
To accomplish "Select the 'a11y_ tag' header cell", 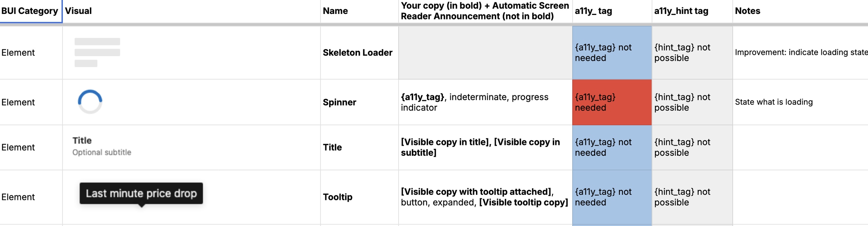I will pos(612,11).
